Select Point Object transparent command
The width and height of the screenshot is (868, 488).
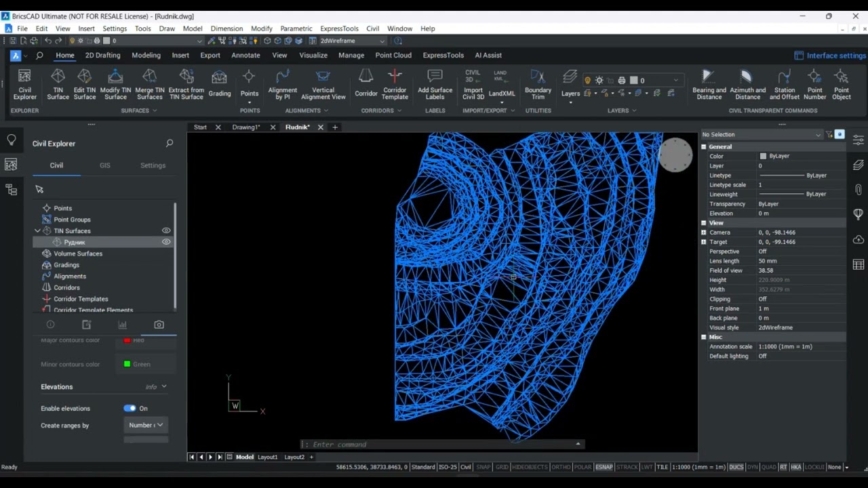(841, 84)
